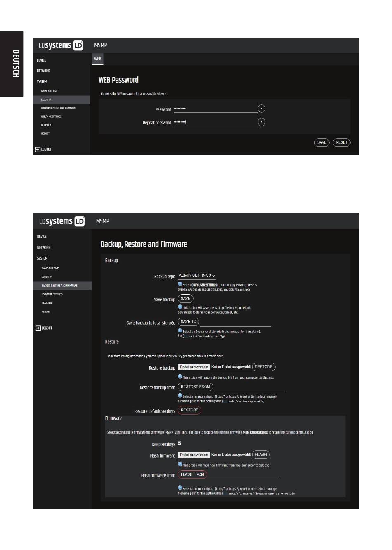392x550 pixels.
Task: Click the LD Systems logo in top screenshot
Action: pyautogui.click(x=61, y=45)
